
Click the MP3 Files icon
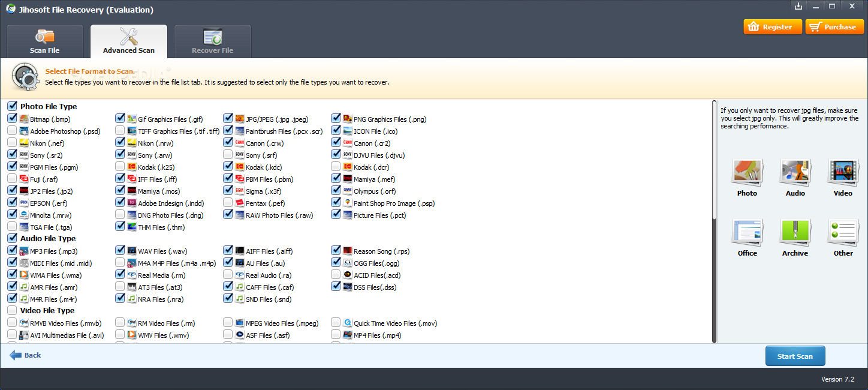pyautogui.click(x=24, y=251)
